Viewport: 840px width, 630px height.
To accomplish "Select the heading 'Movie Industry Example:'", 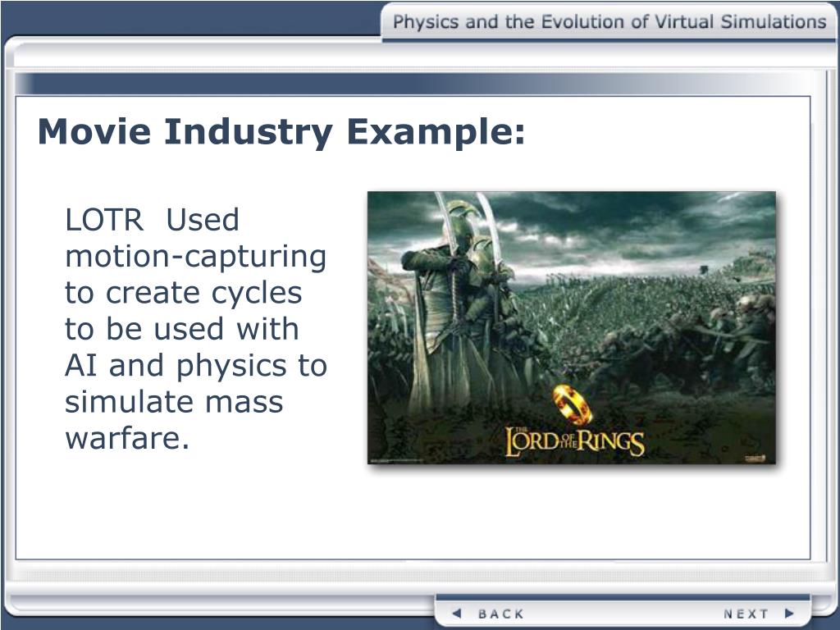I will [x=282, y=132].
